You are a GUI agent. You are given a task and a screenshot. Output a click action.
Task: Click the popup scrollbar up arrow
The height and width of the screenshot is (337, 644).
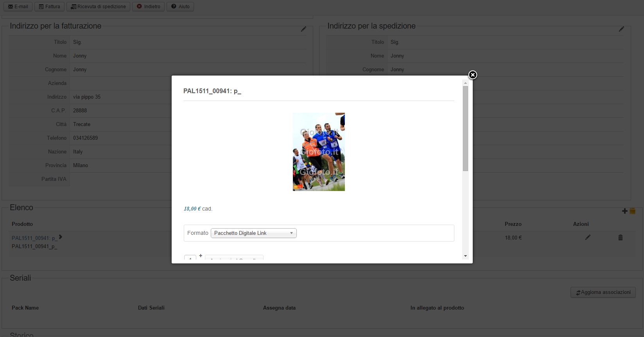coord(465,83)
